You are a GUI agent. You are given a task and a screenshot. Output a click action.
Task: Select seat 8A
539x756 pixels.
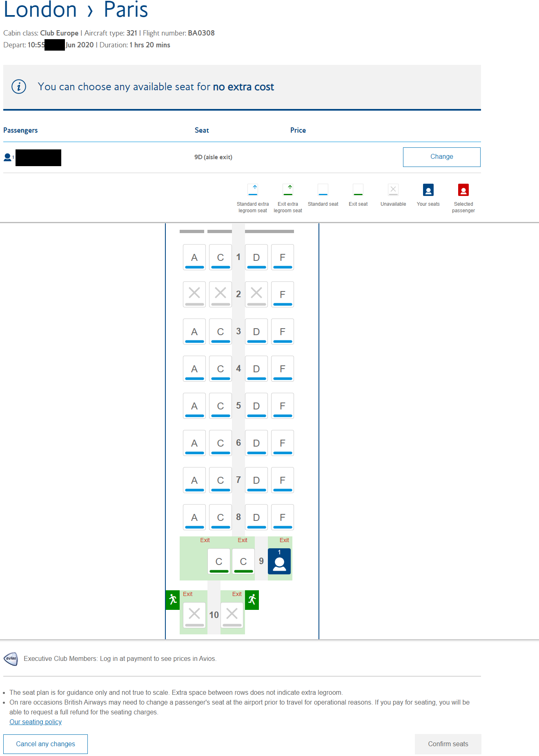(x=194, y=517)
